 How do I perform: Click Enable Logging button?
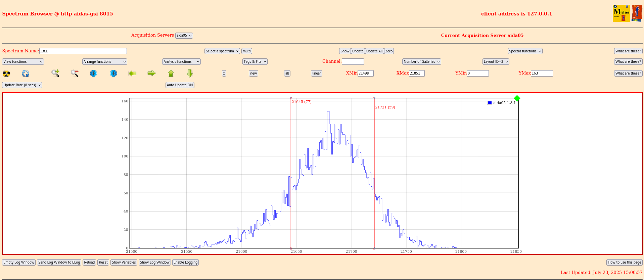(x=186, y=262)
